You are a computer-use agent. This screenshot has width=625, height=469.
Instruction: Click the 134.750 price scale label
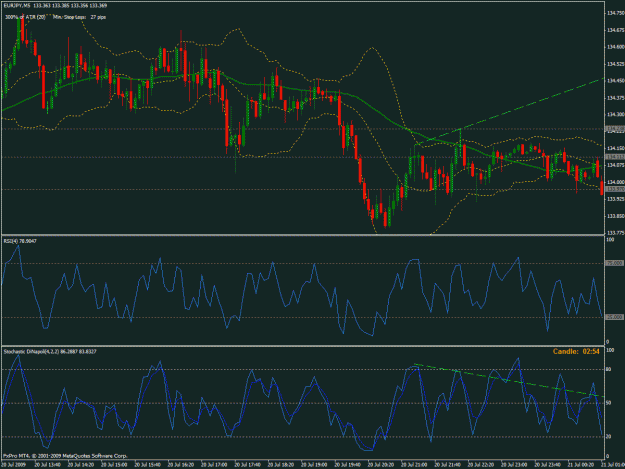click(615, 13)
